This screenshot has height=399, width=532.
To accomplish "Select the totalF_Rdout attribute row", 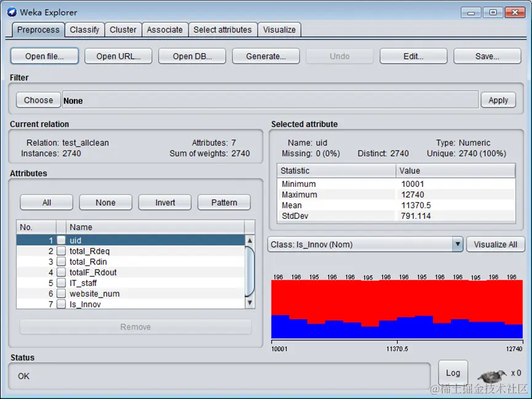I will tap(130, 272).
